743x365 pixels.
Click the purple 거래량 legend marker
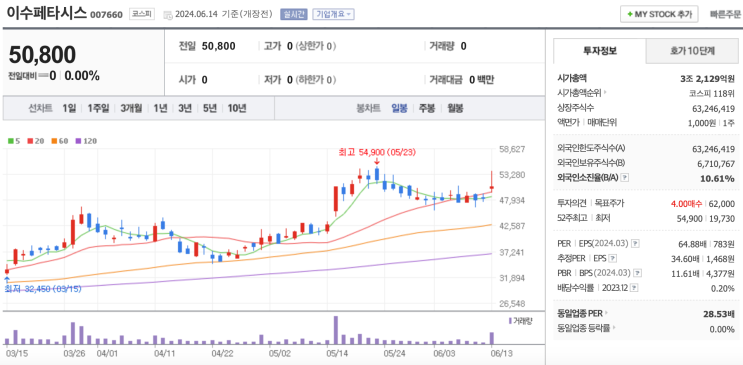(510, 321)
